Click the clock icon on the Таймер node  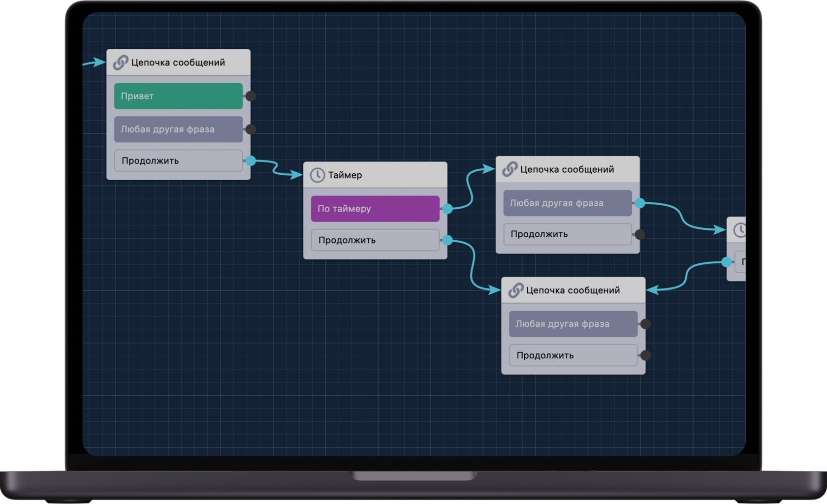(317, 175)
